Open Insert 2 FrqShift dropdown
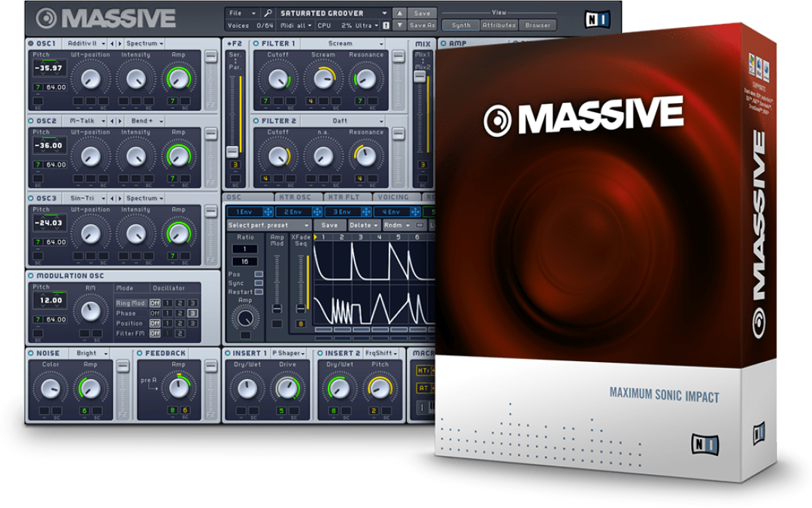812x508 pixels. tap(381, 353)
